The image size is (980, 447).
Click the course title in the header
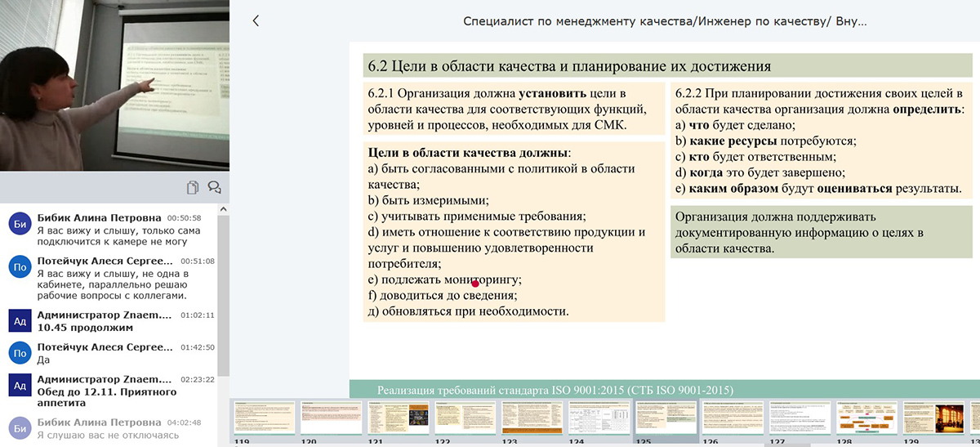(x=665, y=21)
